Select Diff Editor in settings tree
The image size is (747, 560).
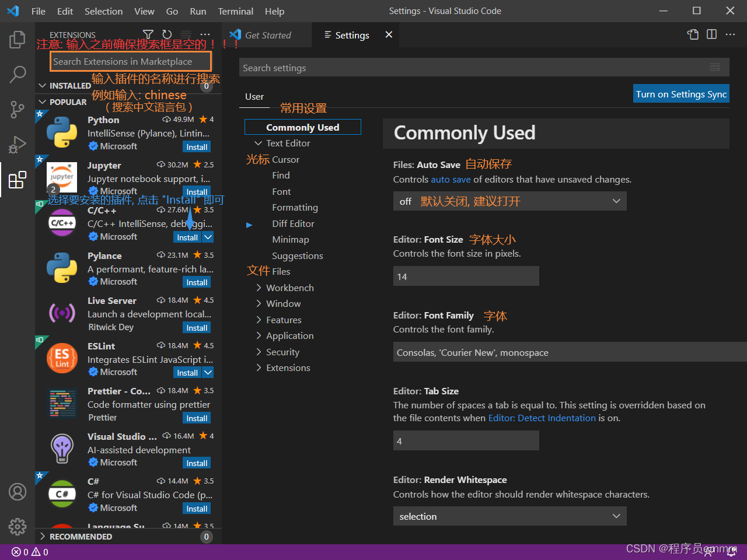tap(293, 223)
